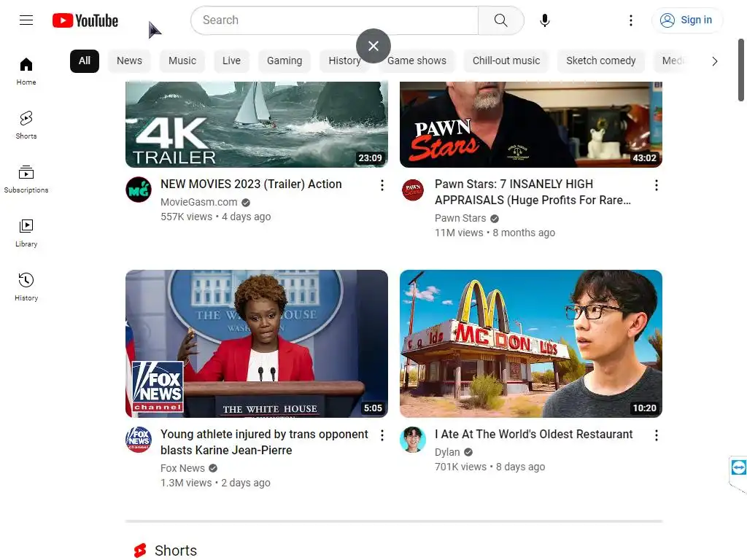747x560 pixels.
Task: Select the History filter chip
Action: tap(344, 61)
